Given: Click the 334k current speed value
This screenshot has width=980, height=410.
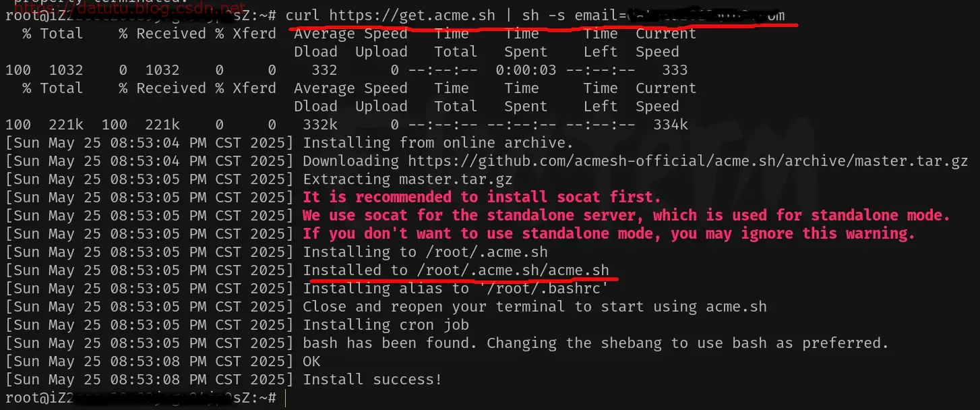Looking at the screenshot, I should [671, 125].
